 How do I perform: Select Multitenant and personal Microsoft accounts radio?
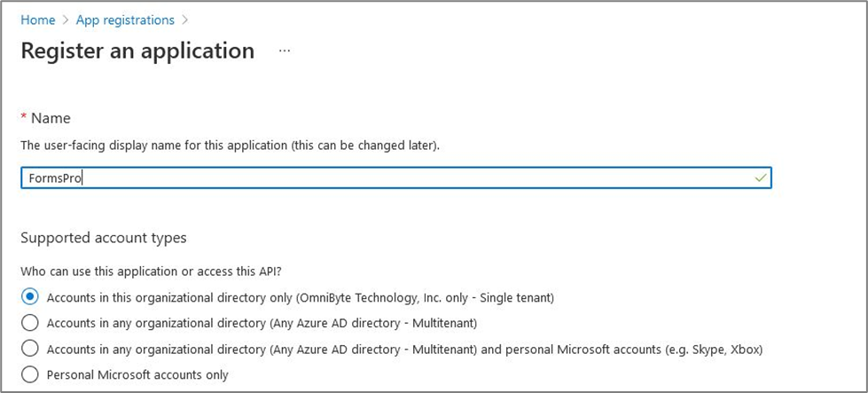point(29,349)
